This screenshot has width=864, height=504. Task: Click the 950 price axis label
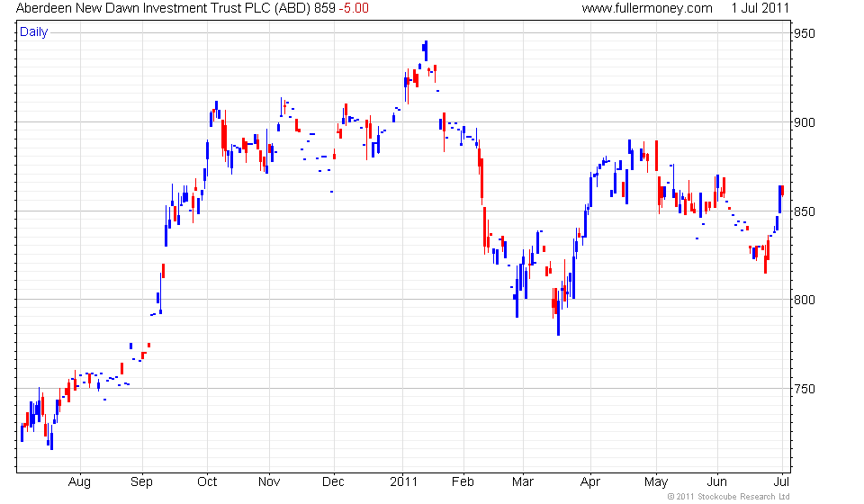(x=804, y=33)
